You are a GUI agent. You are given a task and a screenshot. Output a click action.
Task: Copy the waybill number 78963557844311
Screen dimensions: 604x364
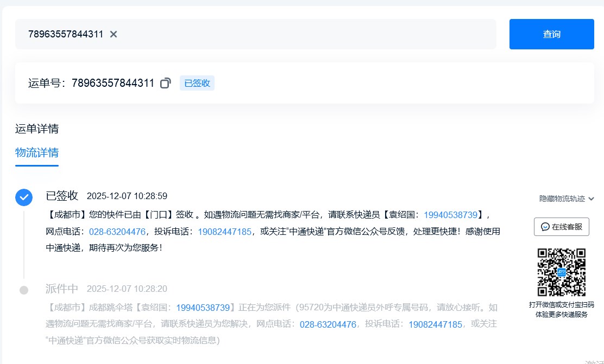(166, 83)
